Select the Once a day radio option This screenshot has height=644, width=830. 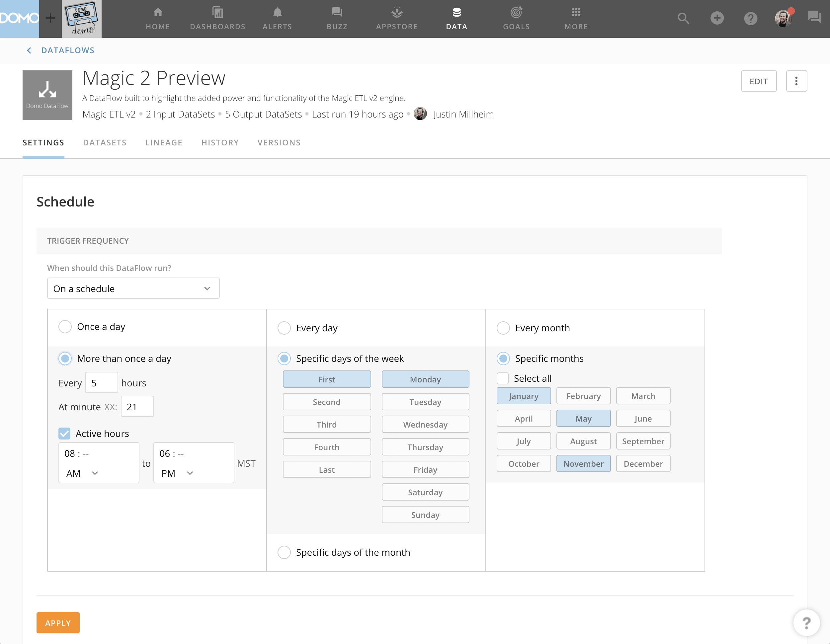point(65,327)
